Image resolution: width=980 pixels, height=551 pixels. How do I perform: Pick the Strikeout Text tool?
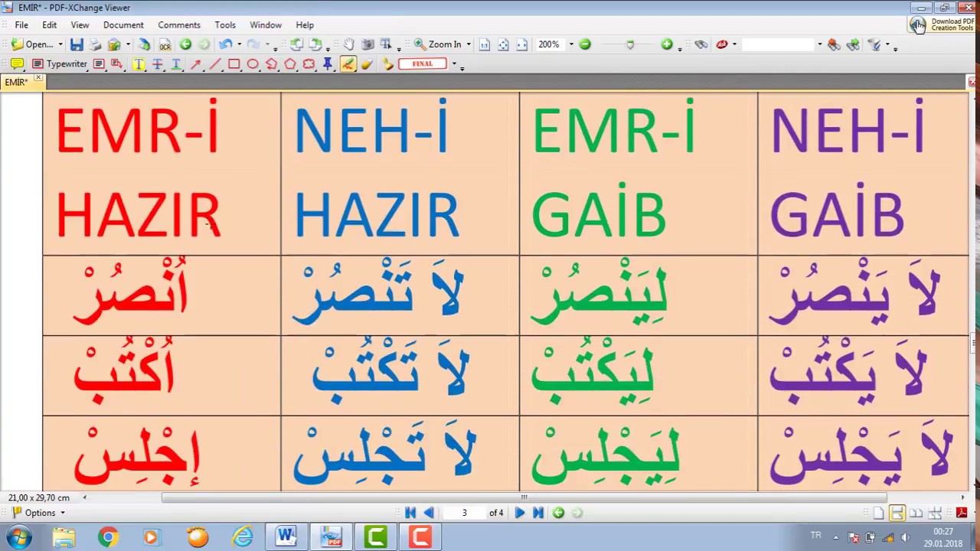point(157,64)
